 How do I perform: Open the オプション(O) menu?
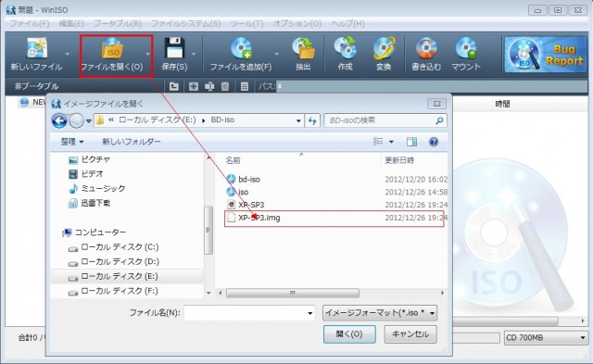click(x=297, y=23)
